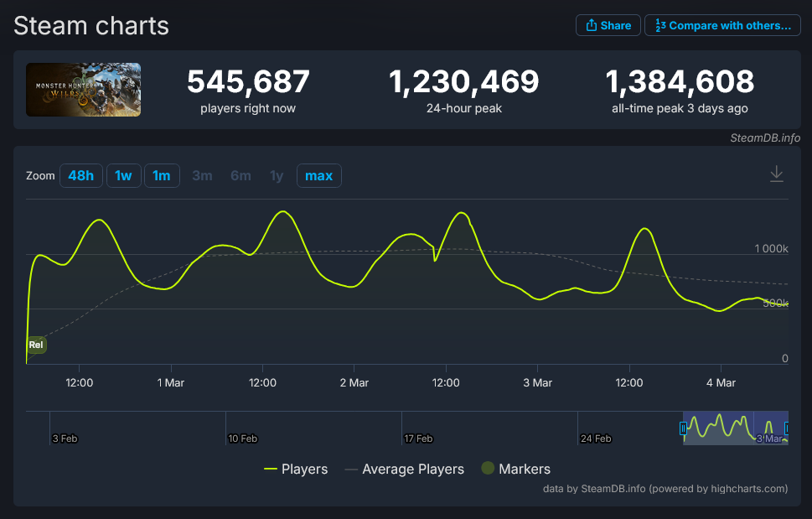Toggle the Players series in legend
Viewport: 812px width, 519px height.
[x=296, y=469]
